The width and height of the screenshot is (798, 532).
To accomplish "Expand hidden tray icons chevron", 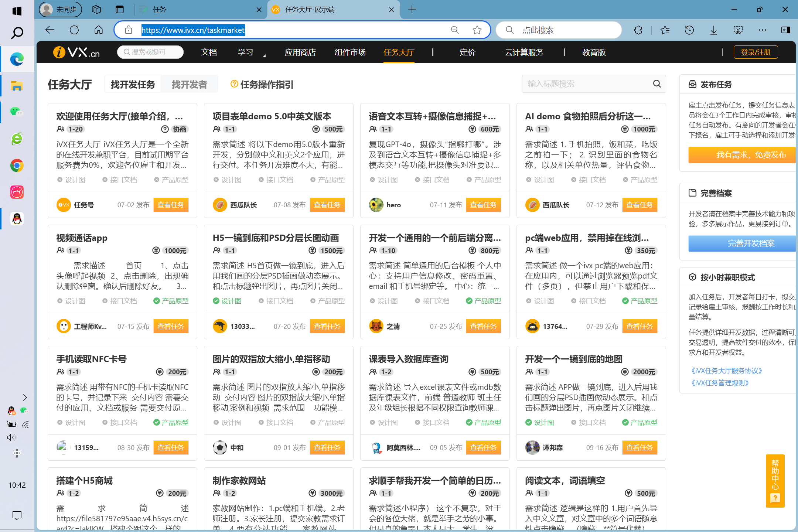I will click(25, 398).
